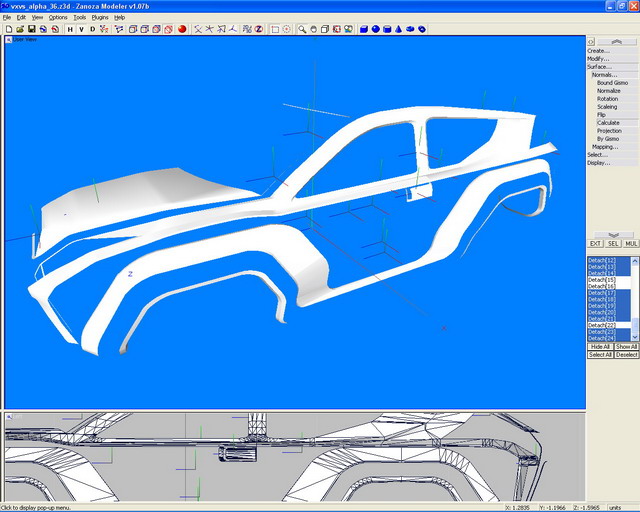Click the New file icon in toolbar
The image size is (640, 512).
[8, 29]
